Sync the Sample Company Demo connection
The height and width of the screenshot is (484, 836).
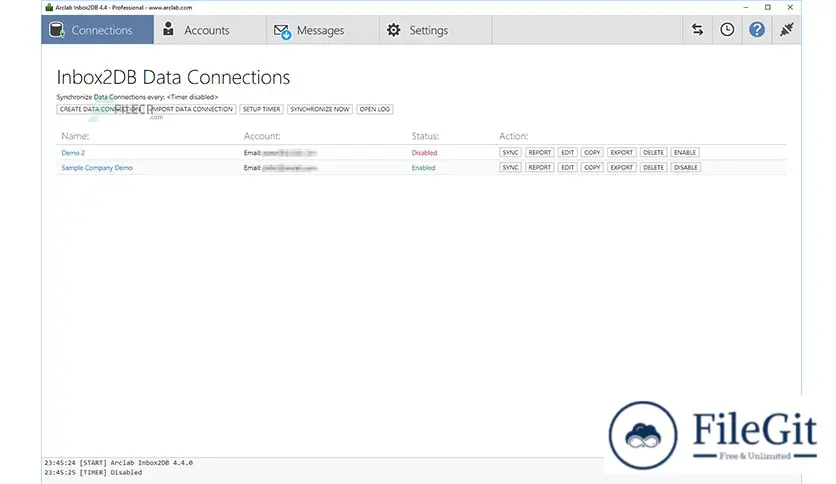click(510, 167)
